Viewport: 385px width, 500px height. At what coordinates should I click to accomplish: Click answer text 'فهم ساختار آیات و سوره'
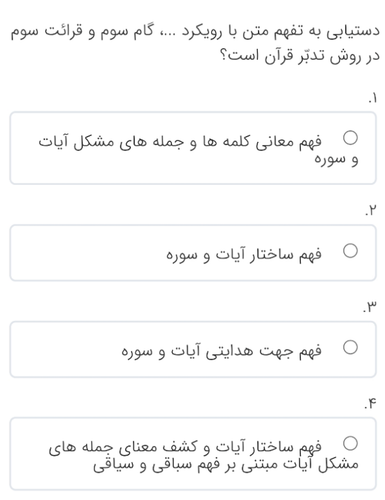click(244, 254)
